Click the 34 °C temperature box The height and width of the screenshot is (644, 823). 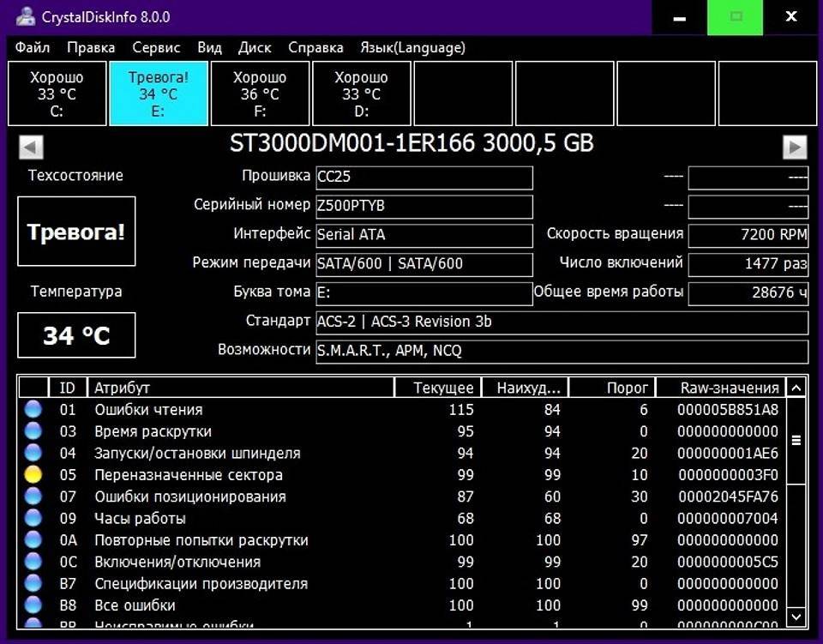76,335
